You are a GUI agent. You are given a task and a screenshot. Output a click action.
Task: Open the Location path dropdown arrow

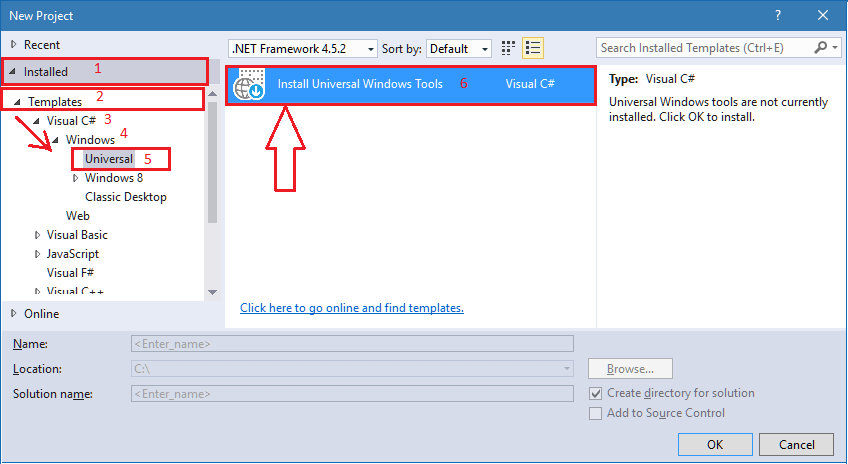pos(566,369)
